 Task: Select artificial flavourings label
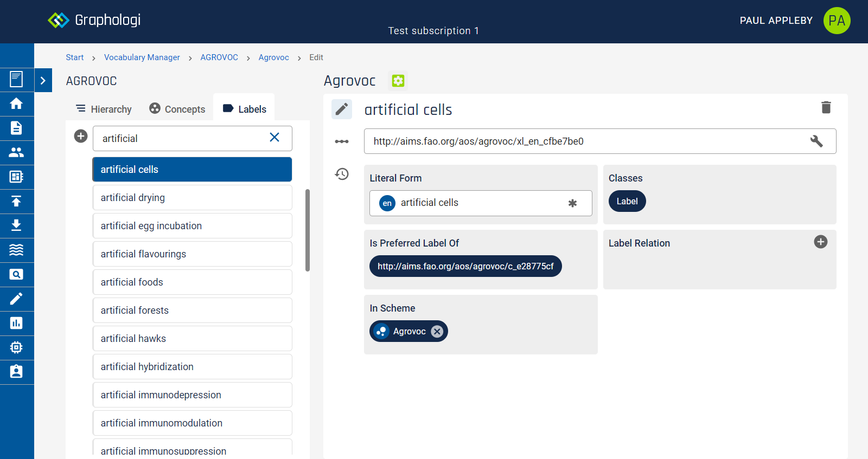point(193,254)
